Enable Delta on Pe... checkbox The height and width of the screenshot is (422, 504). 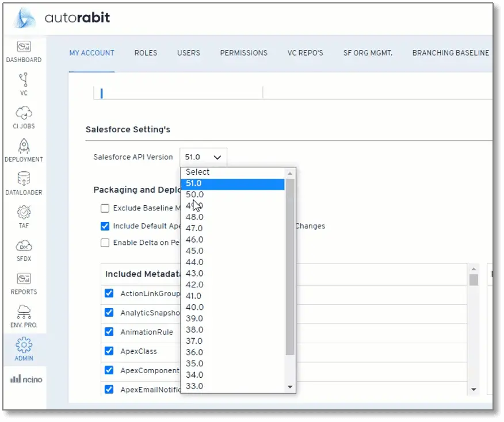[x=105, y=243]
